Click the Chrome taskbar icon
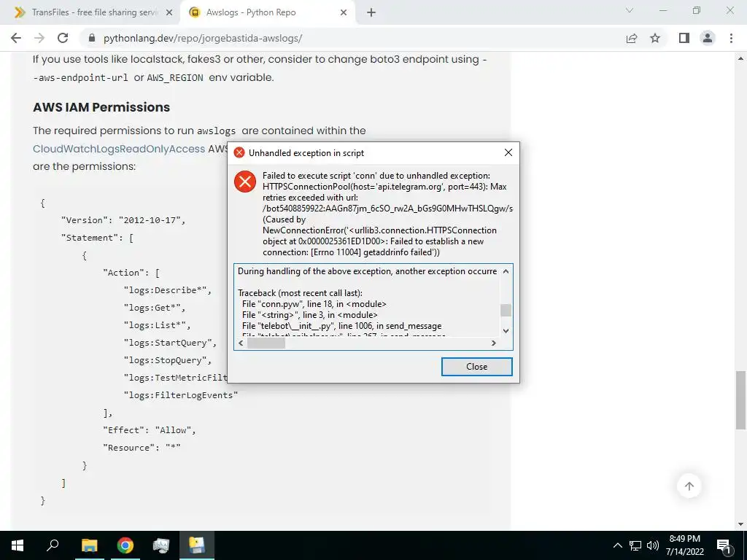 point(125,545)
